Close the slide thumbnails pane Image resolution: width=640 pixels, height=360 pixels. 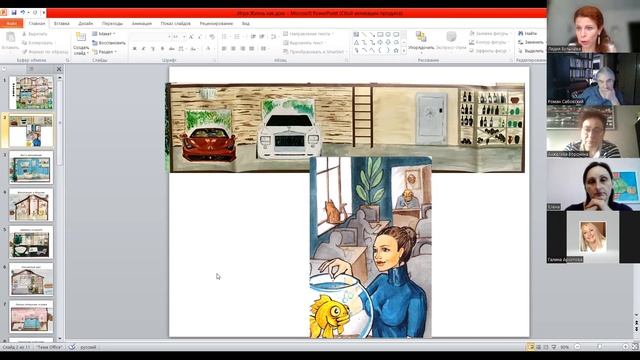pyautogui.click(x=59, y=69)
